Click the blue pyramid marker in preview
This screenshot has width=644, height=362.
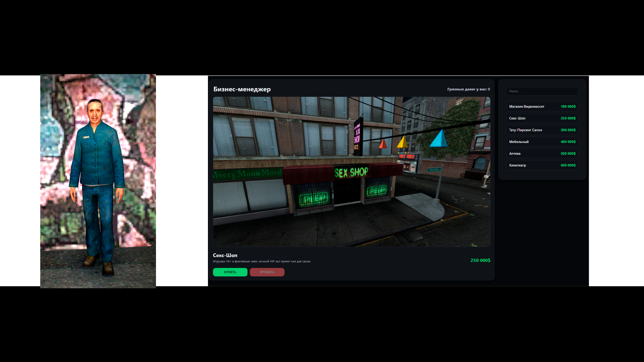click(x=439, y=139)
